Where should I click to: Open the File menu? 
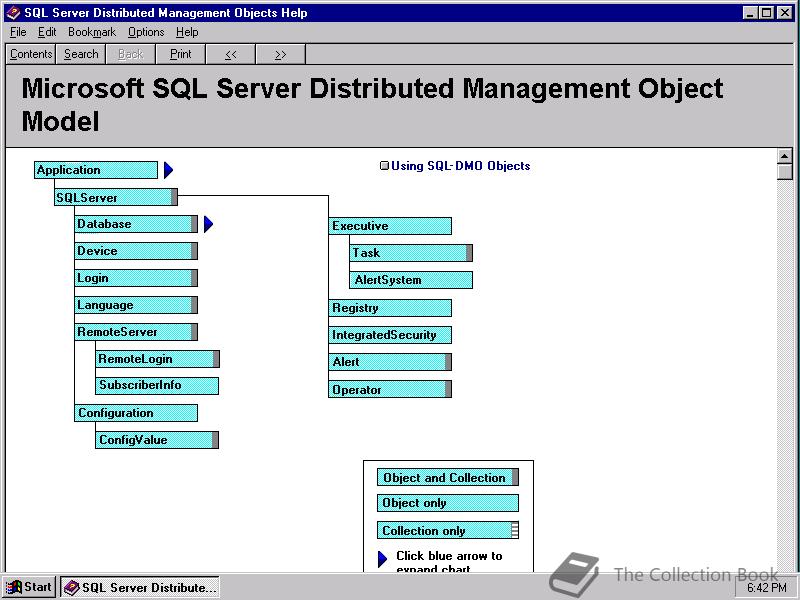[x=18, y=32]
